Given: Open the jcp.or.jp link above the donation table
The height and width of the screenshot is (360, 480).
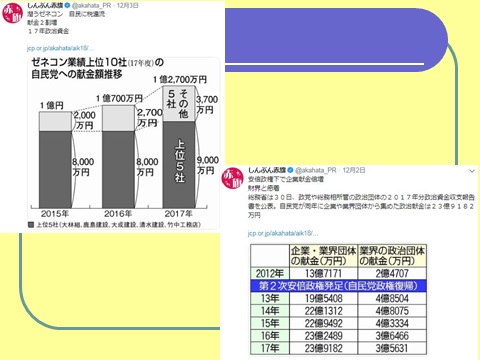Looking at the screenshot, I should coord(283,233).
